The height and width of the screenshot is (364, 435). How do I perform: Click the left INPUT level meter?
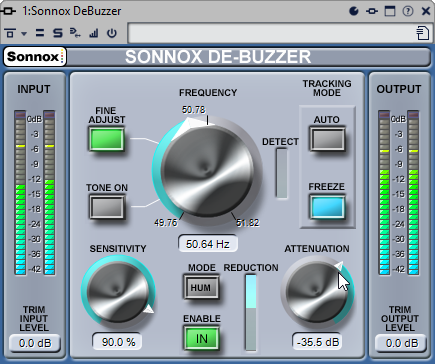[x=20, y=193]
